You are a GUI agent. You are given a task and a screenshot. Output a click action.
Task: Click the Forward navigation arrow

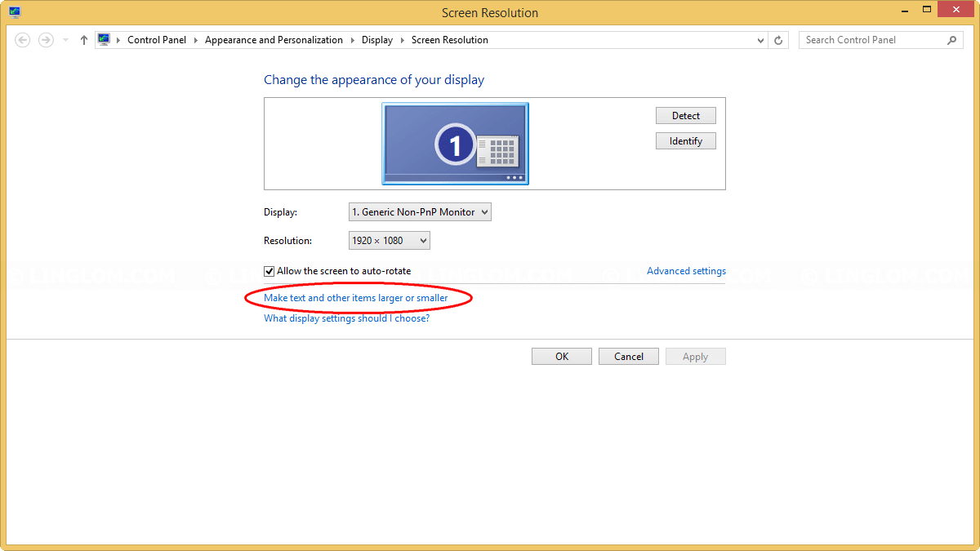[x=46, y=39]
